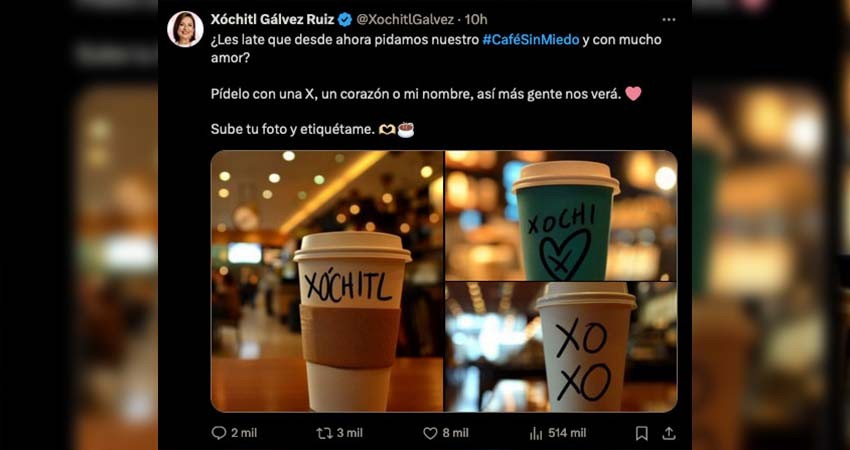
Task: Click the 514 mil views count
Action: tap(567, 433)
